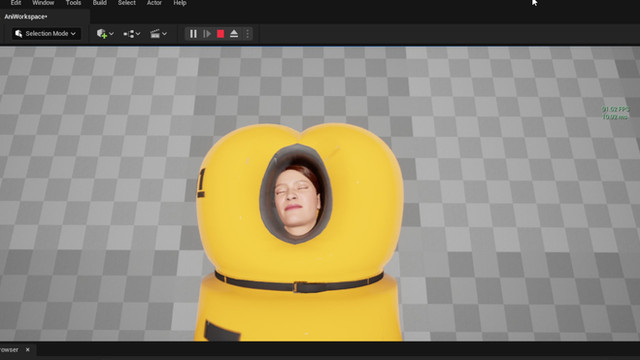Click the FPS readout in viewport
This screenshot has width=640, height=360.
tap(616, 113)
